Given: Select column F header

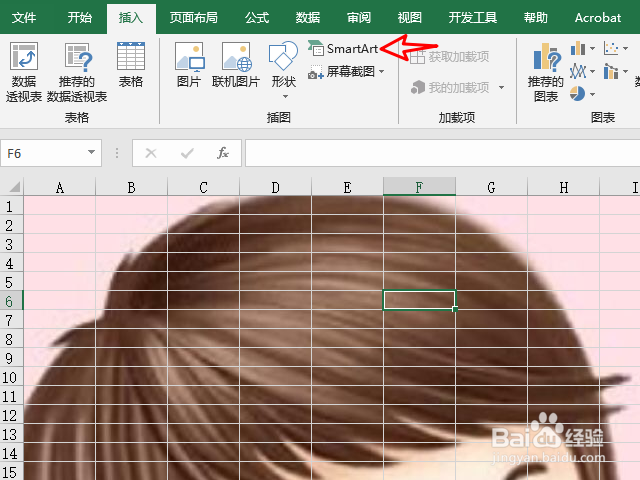Looking at the screenshot, I should click(419, 187).
